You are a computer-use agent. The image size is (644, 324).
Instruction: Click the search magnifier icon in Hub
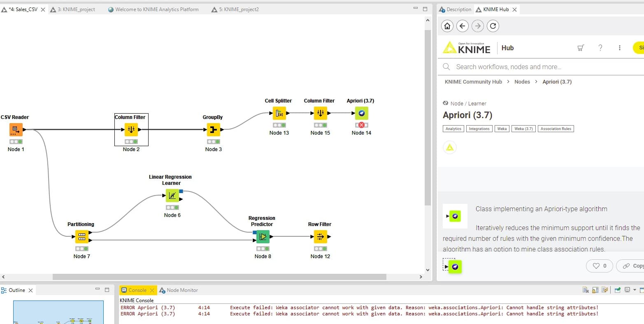coord(446,67)
